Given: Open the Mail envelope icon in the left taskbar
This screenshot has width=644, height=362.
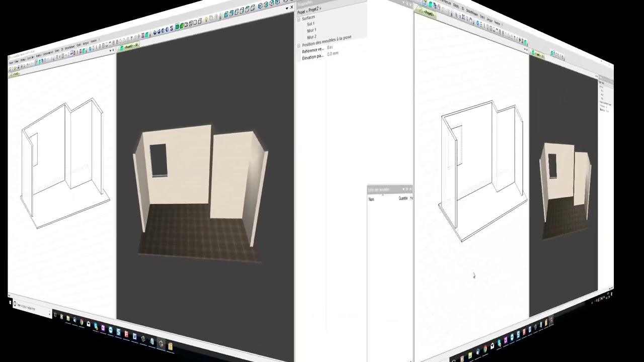Looking at the screenshot, I should [89, 324].
